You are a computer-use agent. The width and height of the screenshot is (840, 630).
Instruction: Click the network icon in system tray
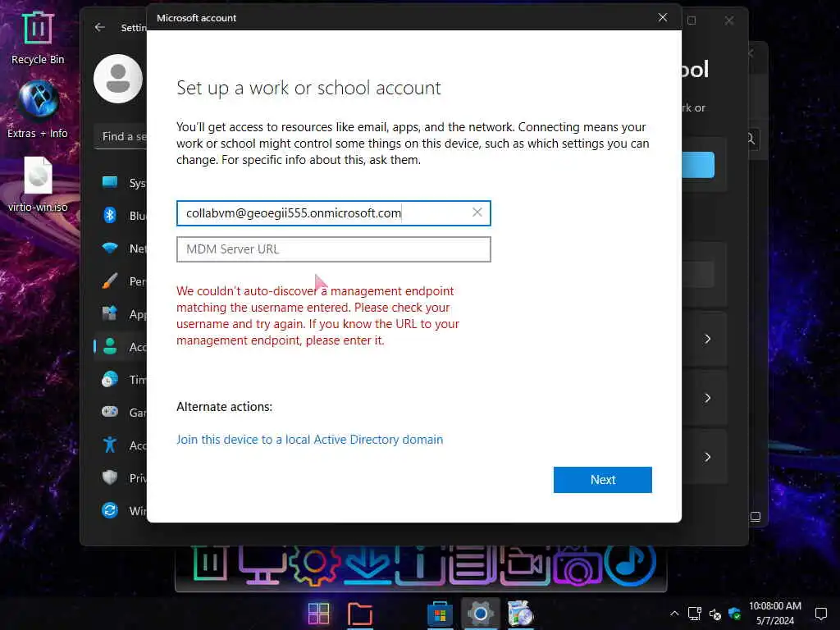pos(694,614)
